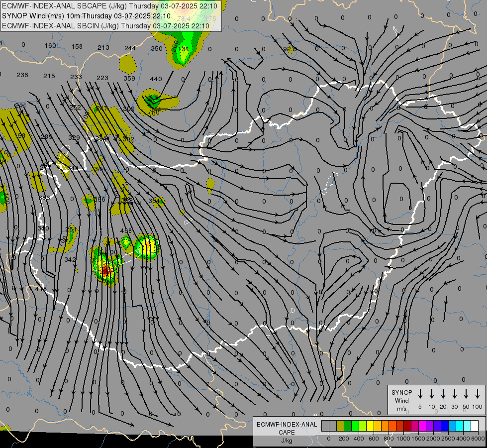Click the map value 158
Viewport: 487px width, 448px height.
pyautogui.click(x=77, y=47)
